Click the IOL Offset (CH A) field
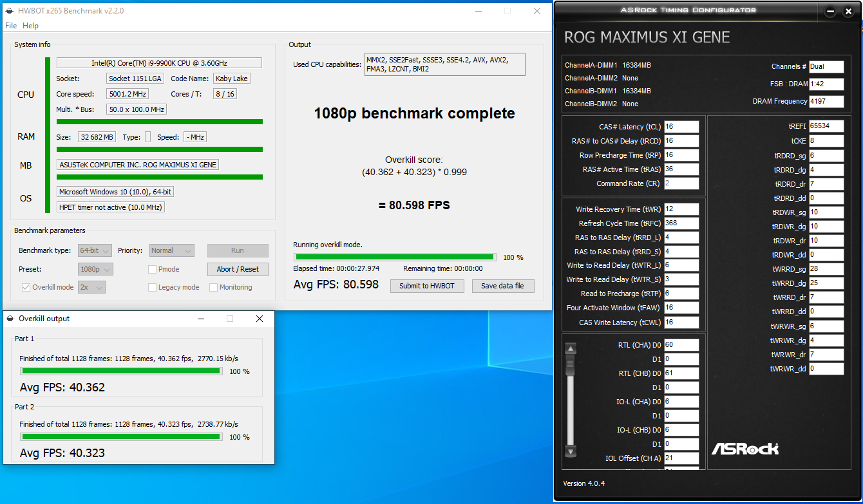Image resolution: width=863 pixels, height=504 pixels. point(681,458)
